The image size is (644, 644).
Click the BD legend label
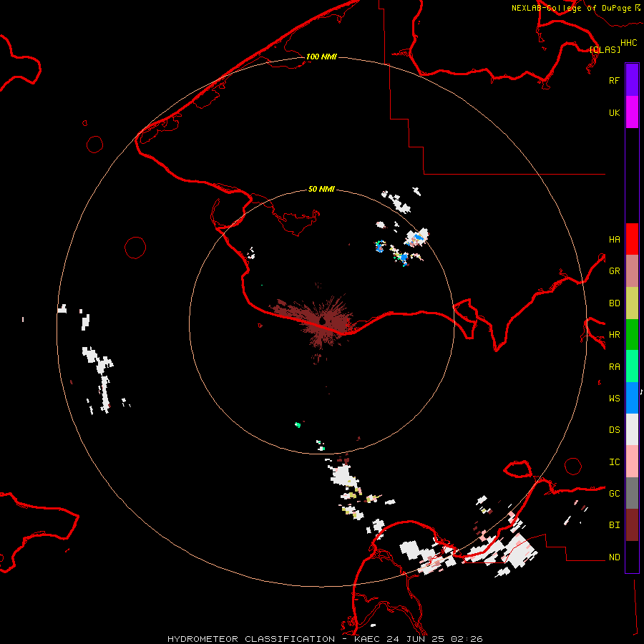(614, 303)
